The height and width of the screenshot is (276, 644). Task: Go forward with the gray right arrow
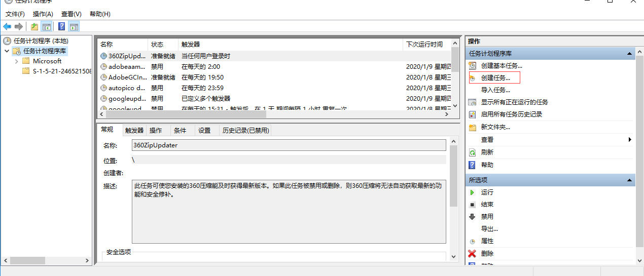click(19, 26)
